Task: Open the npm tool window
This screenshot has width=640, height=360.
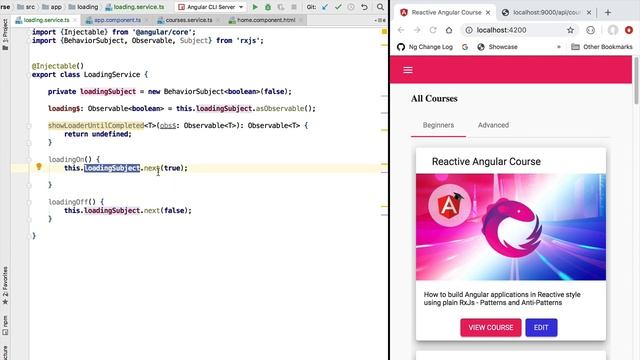Action: (x=5, y=325)
